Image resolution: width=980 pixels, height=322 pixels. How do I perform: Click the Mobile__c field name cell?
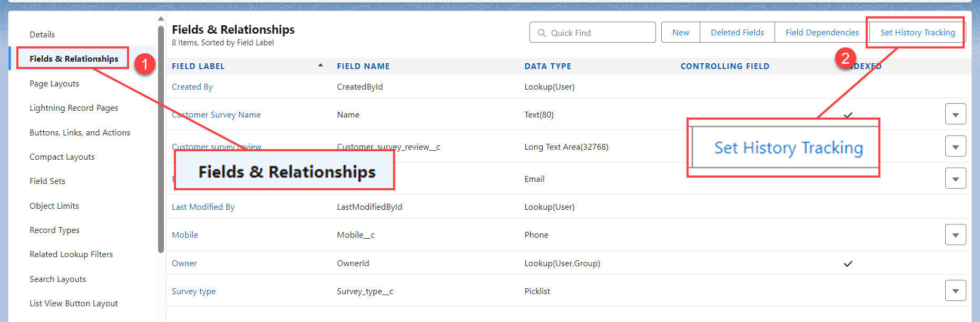pyautogui.click(x=356, y=235)
